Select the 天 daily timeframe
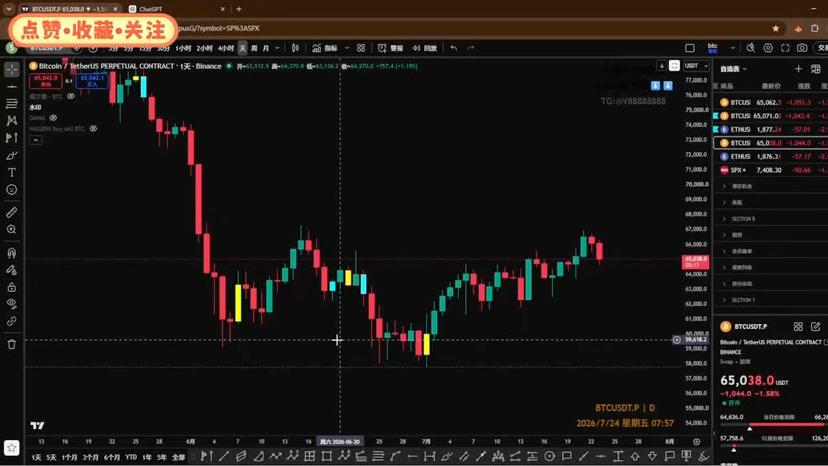Viewport: 828px width, 466px height. 242,48
